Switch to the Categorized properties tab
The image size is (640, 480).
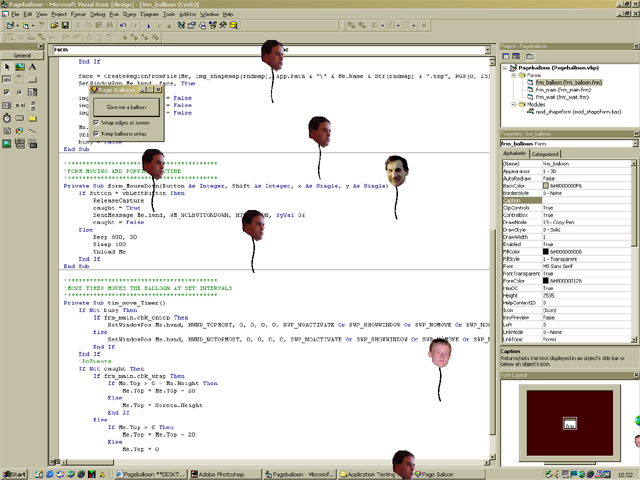546,154
